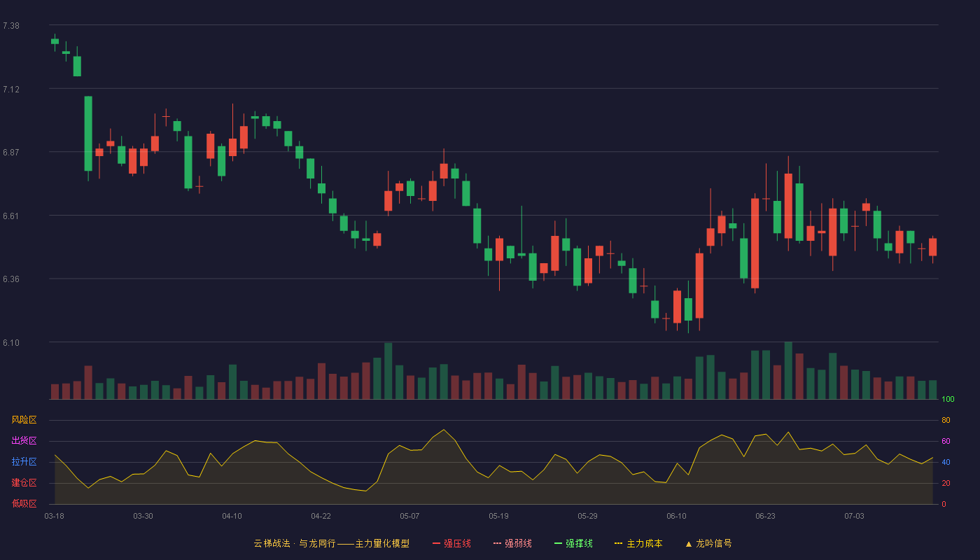Screen dimensions: 980x560
Task: Click the red dash icon beside 强压线
Action: tap(436, 543)
